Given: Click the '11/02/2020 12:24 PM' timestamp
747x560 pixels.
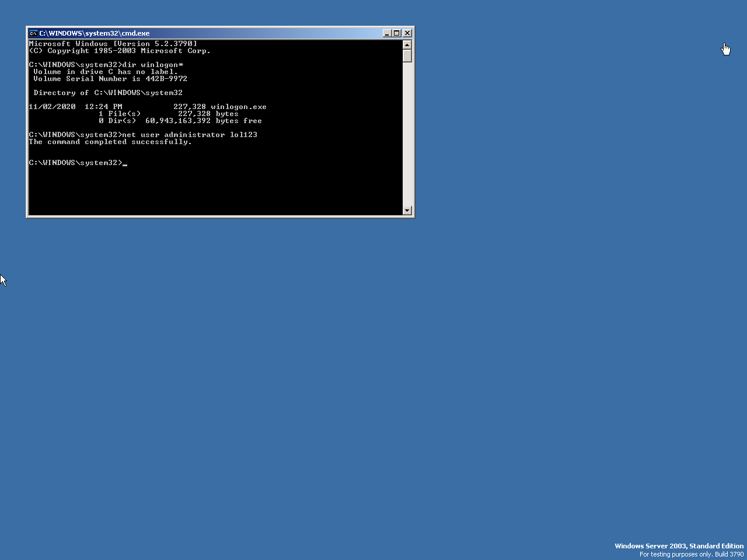Looking at the screenshot, I should click(75, 107).
